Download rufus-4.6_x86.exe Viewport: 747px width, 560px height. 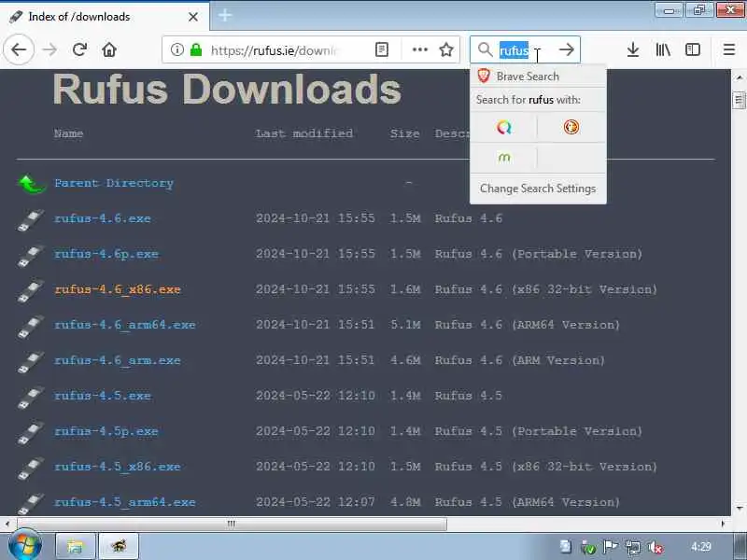tap(118, 289)
